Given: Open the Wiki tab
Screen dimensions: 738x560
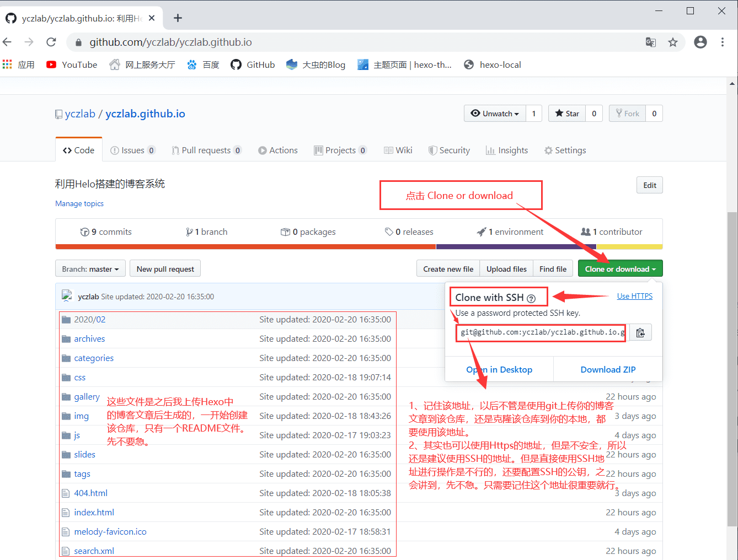Looking at the screenshot, I should click(398, 150).
